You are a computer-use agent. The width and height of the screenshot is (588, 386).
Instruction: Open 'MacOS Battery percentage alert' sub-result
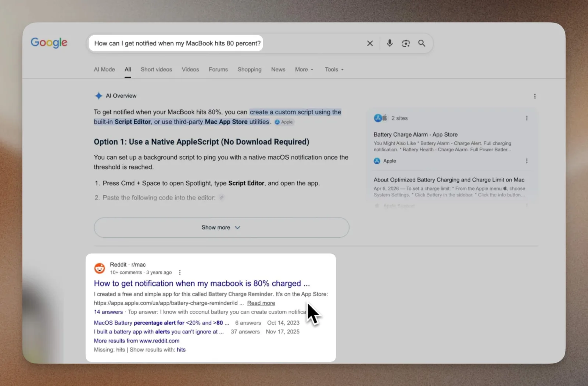point(161,323)
